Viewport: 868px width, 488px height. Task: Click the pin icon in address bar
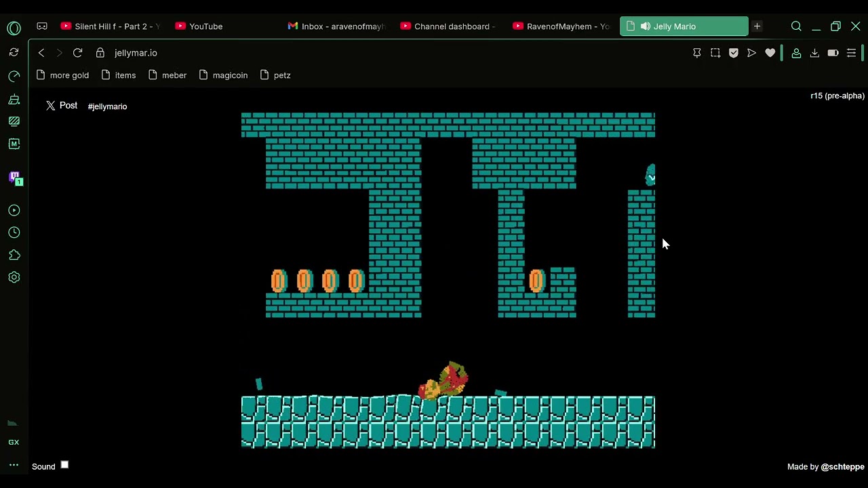pyautogui.click(x=697, y=53)
